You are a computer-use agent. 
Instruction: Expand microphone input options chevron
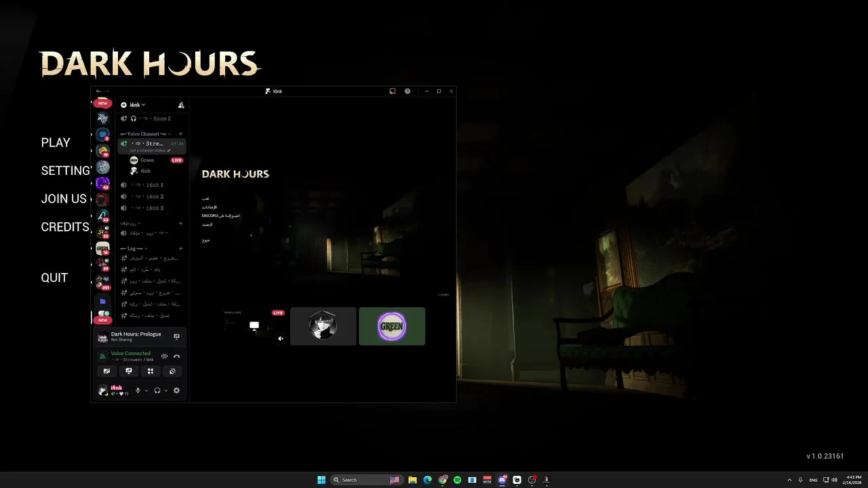[146, 390]
